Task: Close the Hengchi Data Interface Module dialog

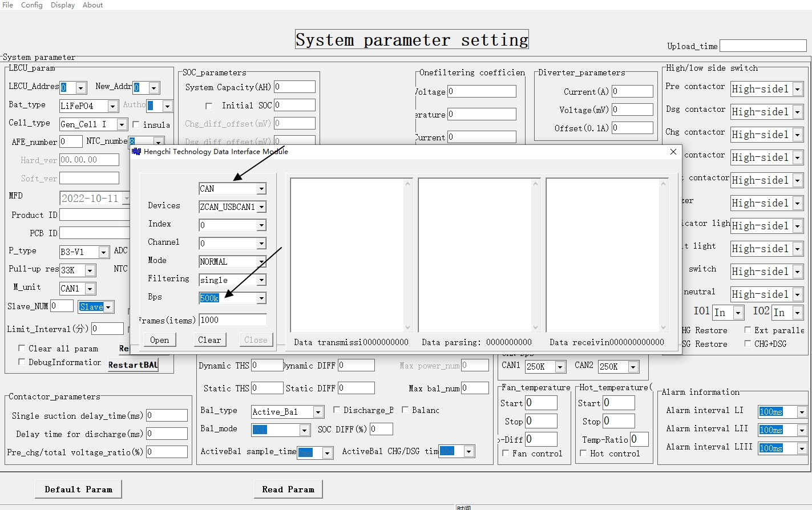Action: [673, 152]
